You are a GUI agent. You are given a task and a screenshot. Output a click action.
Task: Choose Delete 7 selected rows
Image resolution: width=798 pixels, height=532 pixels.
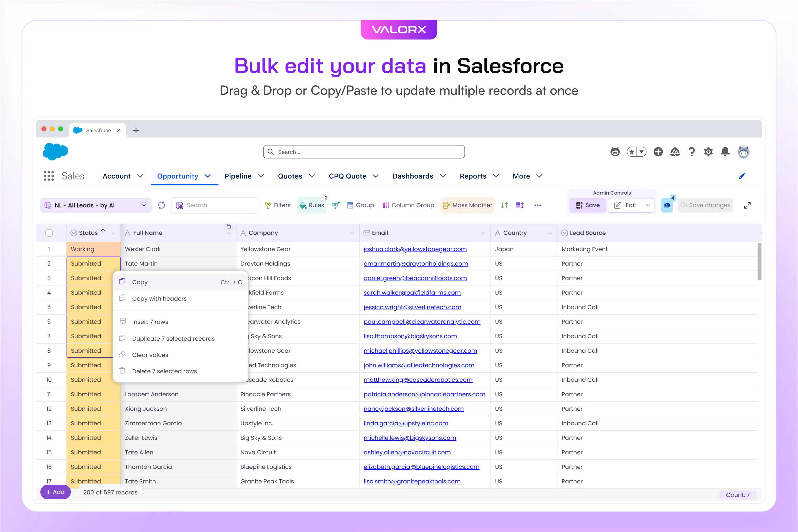point(181,371)
